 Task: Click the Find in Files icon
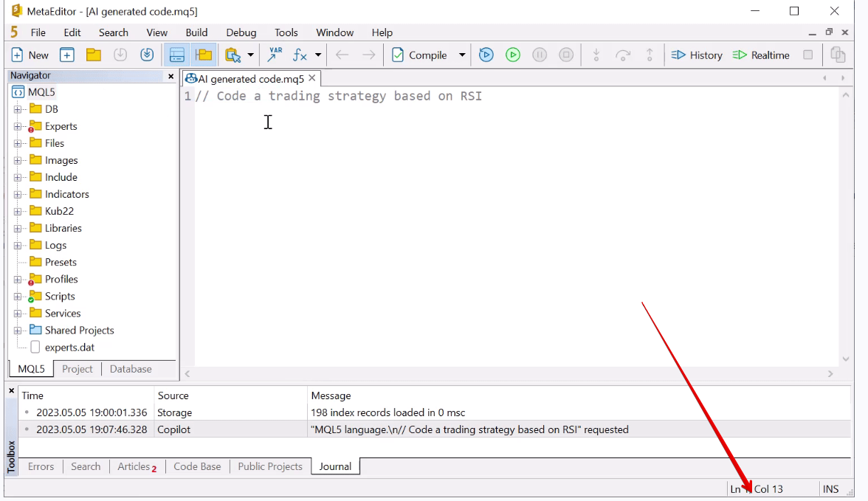[233, 55]
